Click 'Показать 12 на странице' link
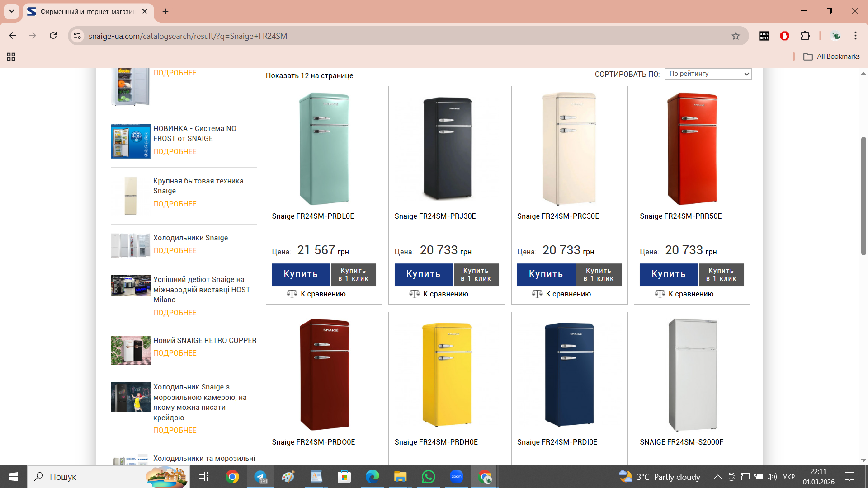 click(x=309, y=75)
